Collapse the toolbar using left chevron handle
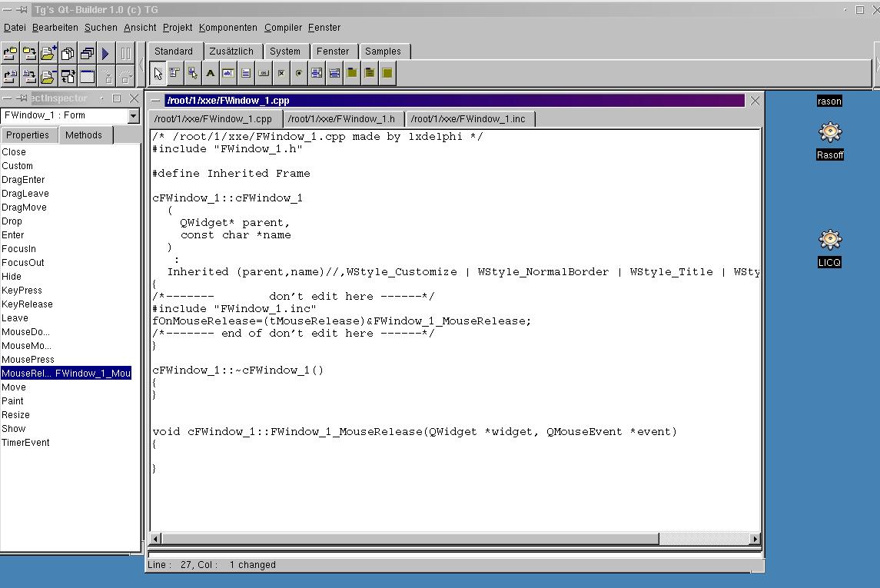The width and height of the screenshot is (880, 588). pos(141,64)
